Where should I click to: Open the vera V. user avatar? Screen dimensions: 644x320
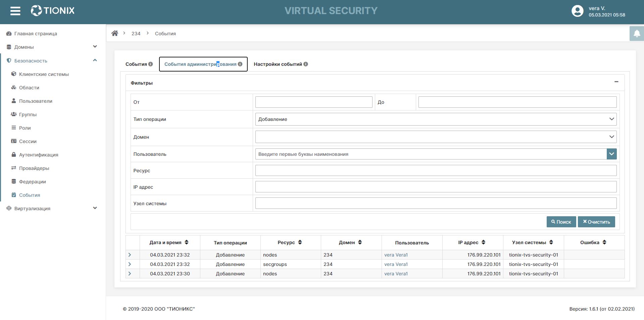[x=577, y=11]
